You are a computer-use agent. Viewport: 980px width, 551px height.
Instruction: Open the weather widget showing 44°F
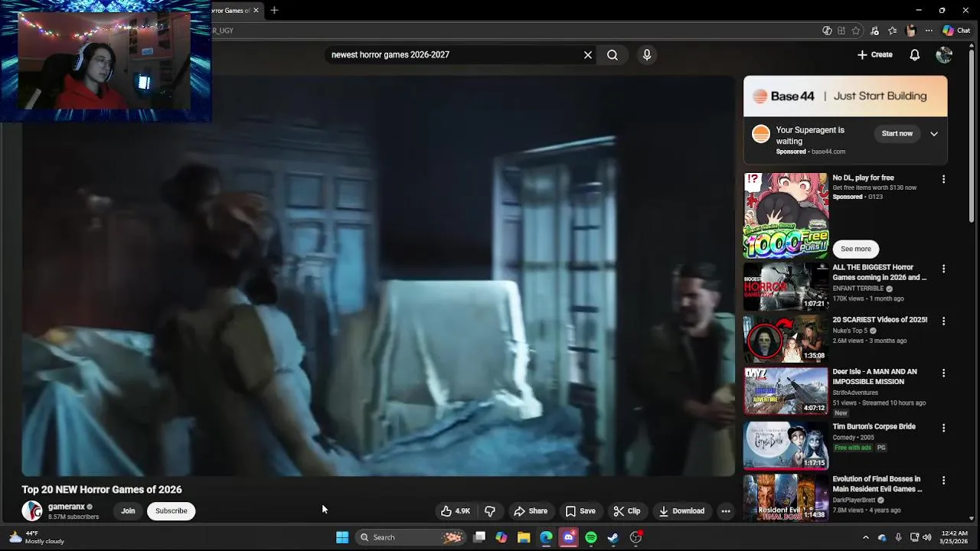click(x=37, y=537)
